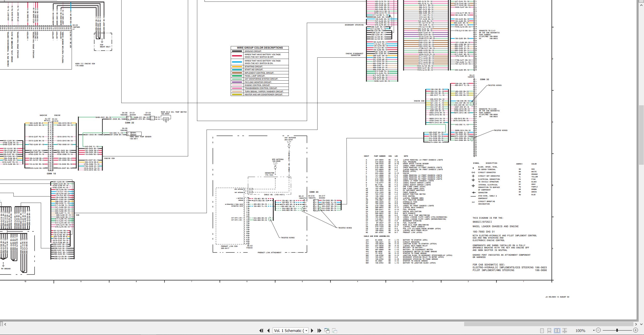Click the purple payload monitor color swatch
Screen dimensions: 644x335
tap(237, 82)
